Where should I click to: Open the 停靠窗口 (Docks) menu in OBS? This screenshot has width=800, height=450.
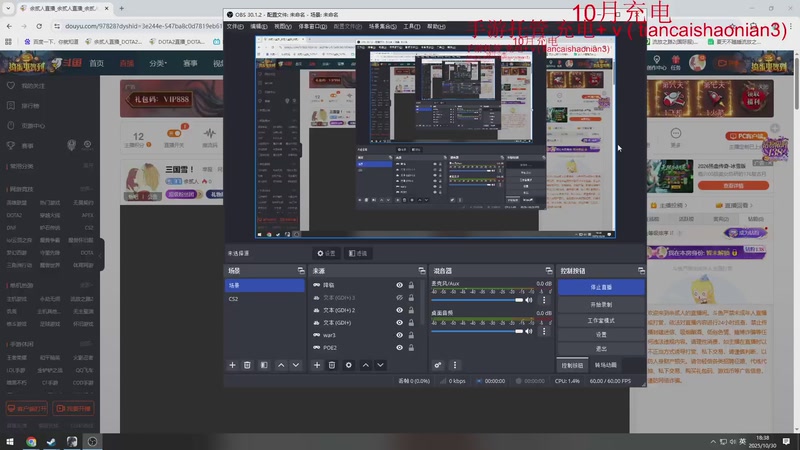click(x=313, y=27)
